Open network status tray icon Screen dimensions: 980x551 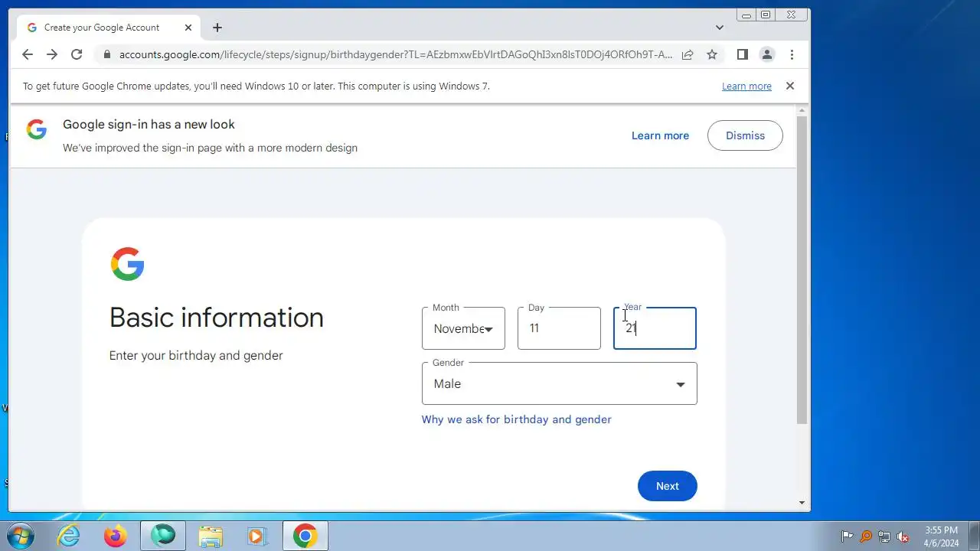point(884,536)
